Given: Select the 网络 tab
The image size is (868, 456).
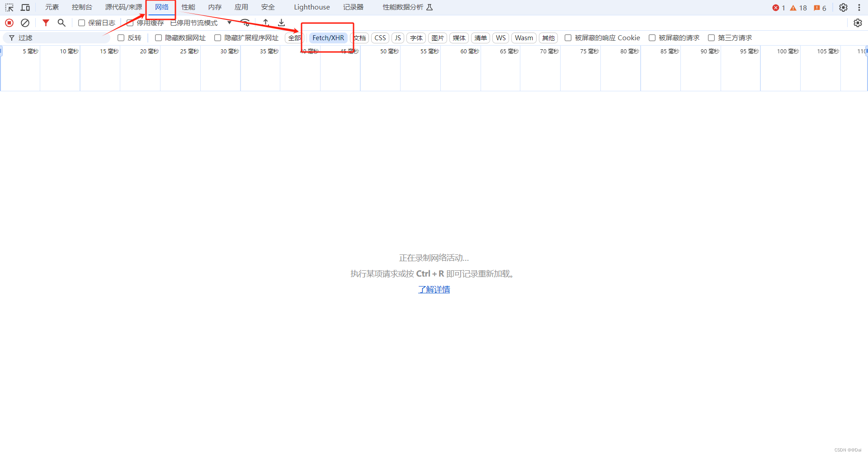Looking at the screenshot, I should [162, 7].
